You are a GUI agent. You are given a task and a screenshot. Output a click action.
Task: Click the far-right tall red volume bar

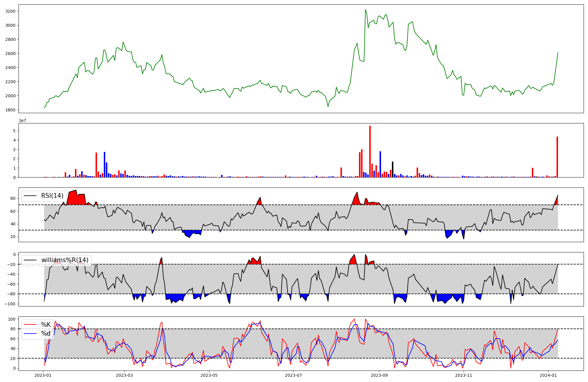click(x=557, y=157)
